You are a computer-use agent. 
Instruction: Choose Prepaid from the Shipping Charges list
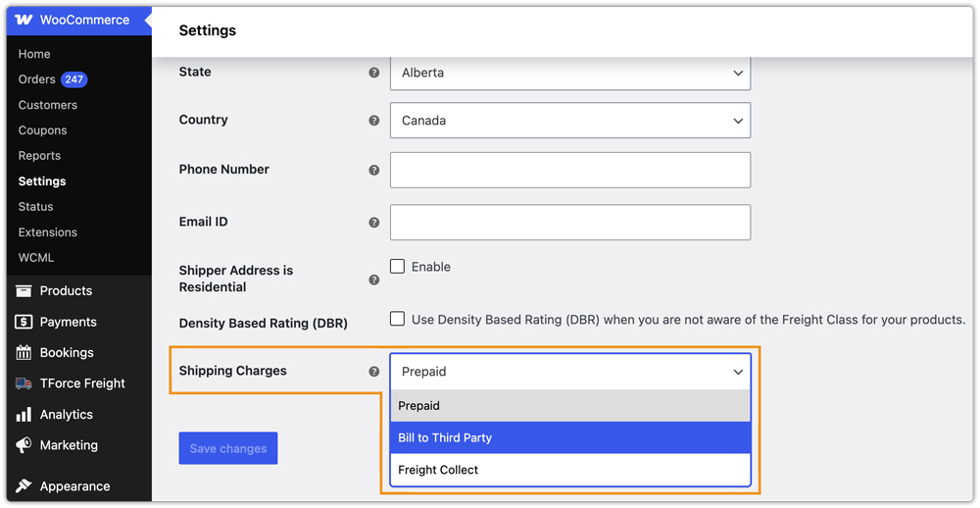(x=570, y=405)
